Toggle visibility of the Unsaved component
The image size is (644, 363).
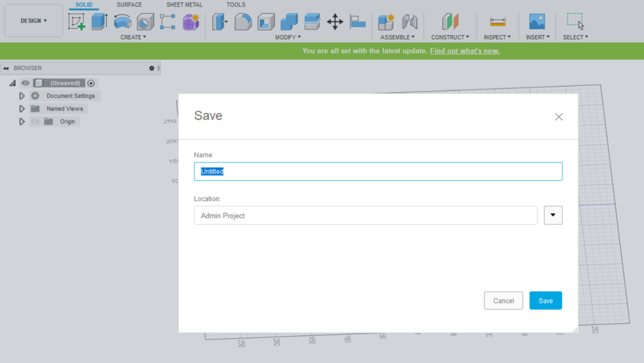[x=26, y=83]
